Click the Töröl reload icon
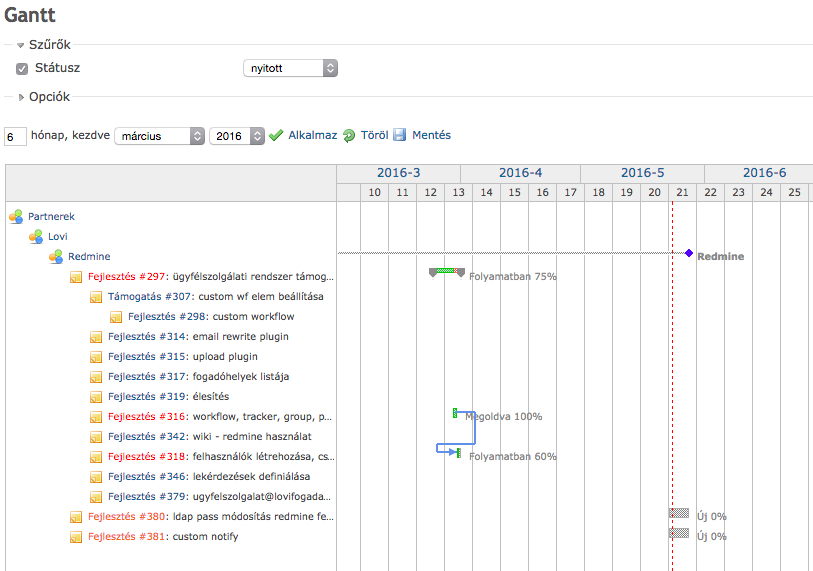This screenshot has width=813, height=571. point(349,136)
